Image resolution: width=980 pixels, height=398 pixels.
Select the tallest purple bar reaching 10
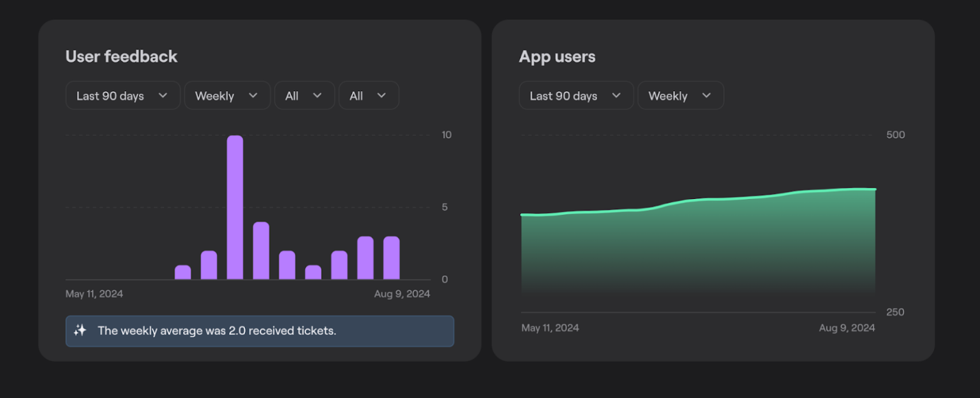click(x=235, y=207)
